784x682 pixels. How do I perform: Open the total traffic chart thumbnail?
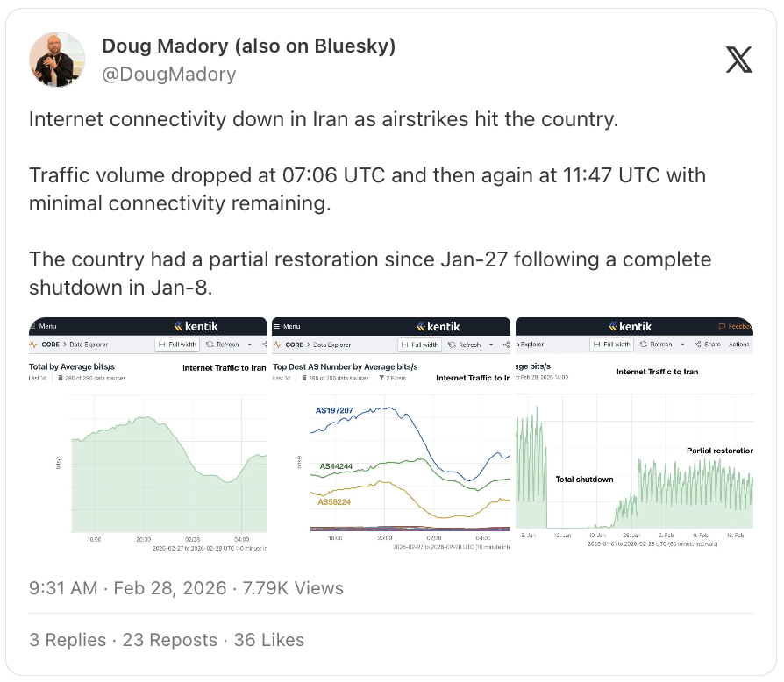[147, 435]
